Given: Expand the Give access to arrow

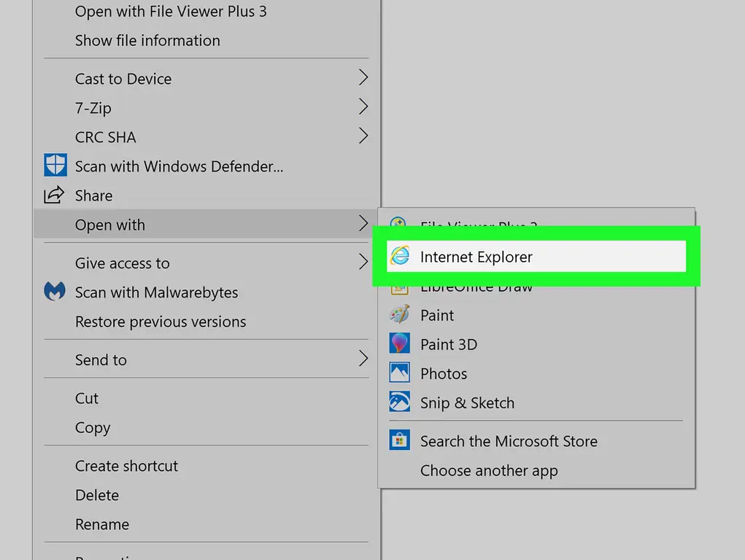Looking at the screenshot, I should click(x=363, y=262).
